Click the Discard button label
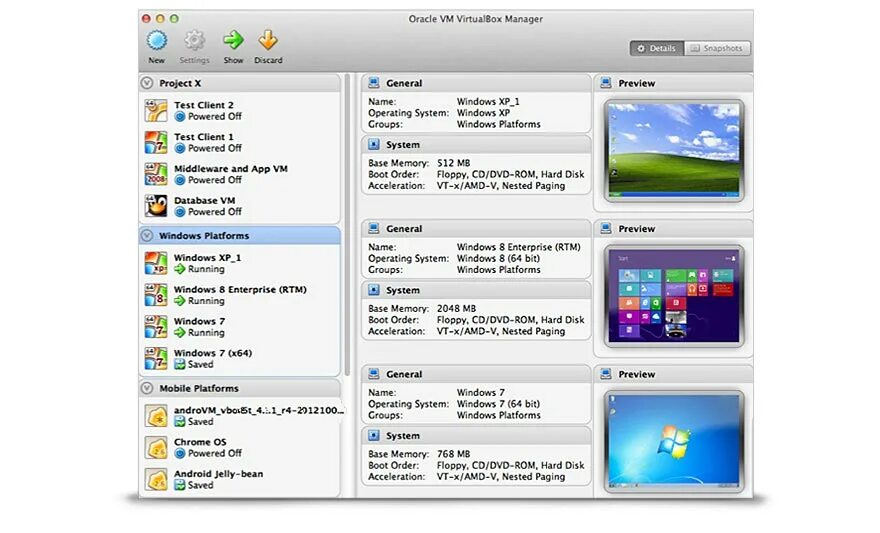 268,60
